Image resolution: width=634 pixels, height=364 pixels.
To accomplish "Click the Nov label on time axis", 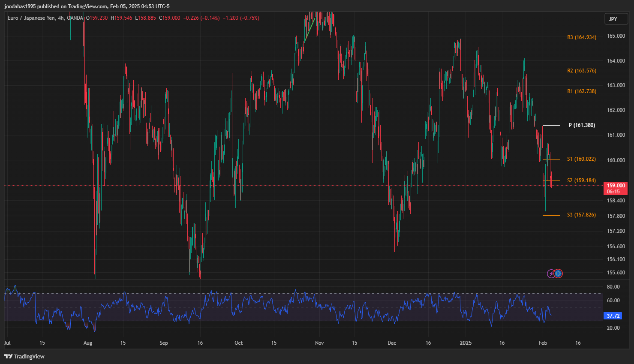I will [319, 343].
